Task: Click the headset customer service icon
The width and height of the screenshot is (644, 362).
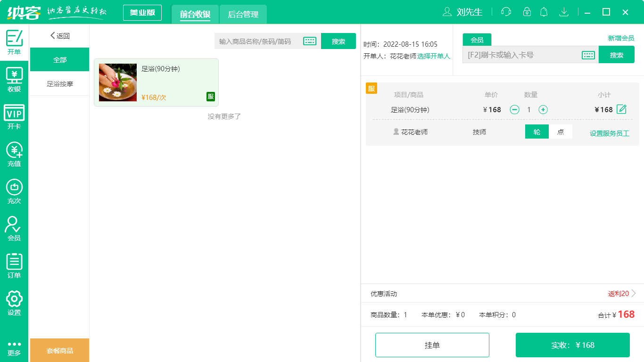Action: point(505,12)
